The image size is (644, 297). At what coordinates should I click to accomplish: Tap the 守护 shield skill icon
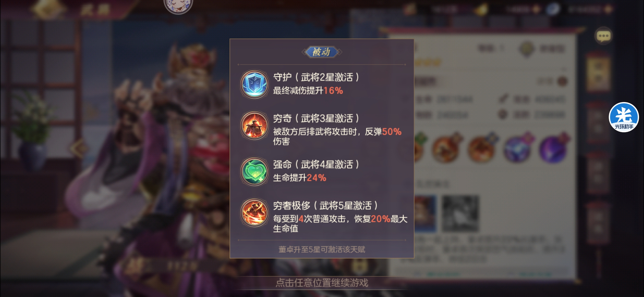click(x=254, y=84)
